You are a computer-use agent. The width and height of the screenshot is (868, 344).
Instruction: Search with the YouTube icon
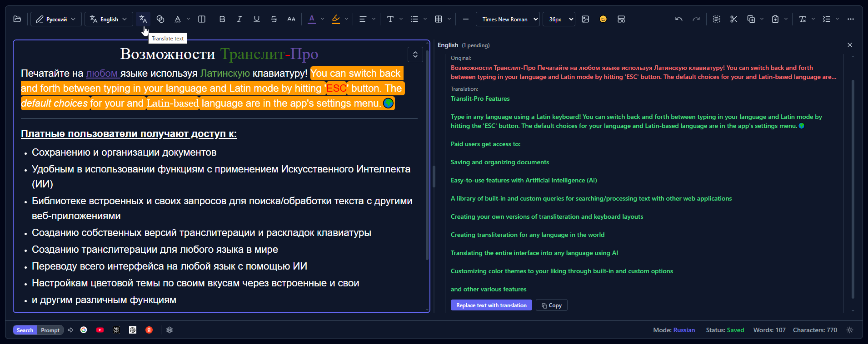[100, 330]
